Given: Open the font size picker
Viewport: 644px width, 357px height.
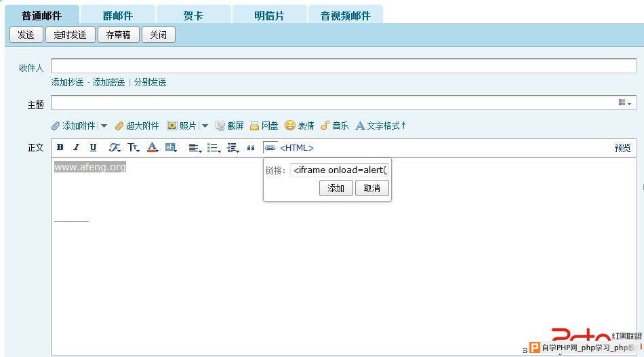Looking at the screenshot, I should coord(133,147).
